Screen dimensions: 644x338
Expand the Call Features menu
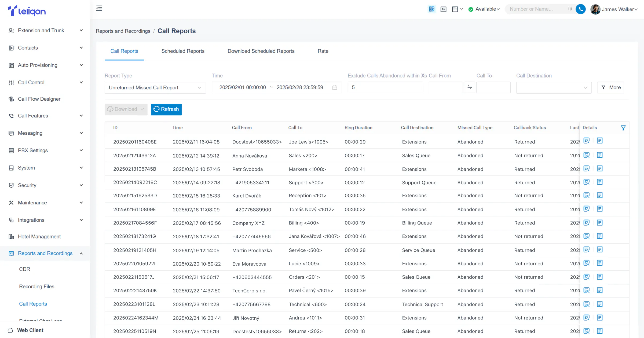pyautogui.click(x=45, y=116)
